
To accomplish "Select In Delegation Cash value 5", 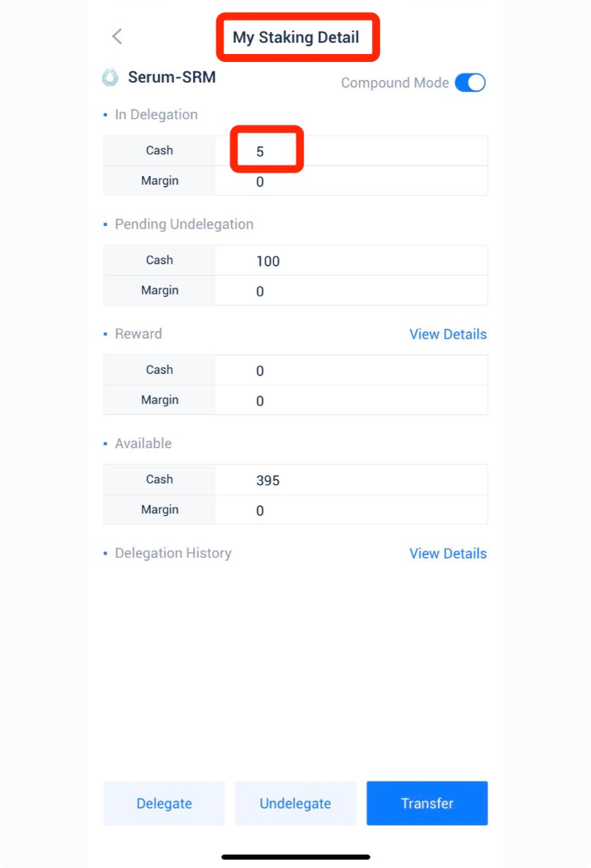I will coord(261,151).
